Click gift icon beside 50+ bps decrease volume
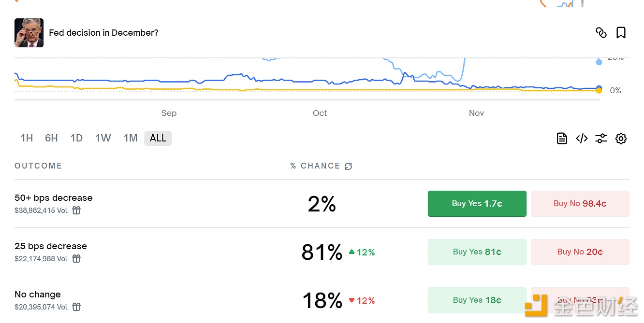Screen dimensions: 644x323 [x=76, y=210]
